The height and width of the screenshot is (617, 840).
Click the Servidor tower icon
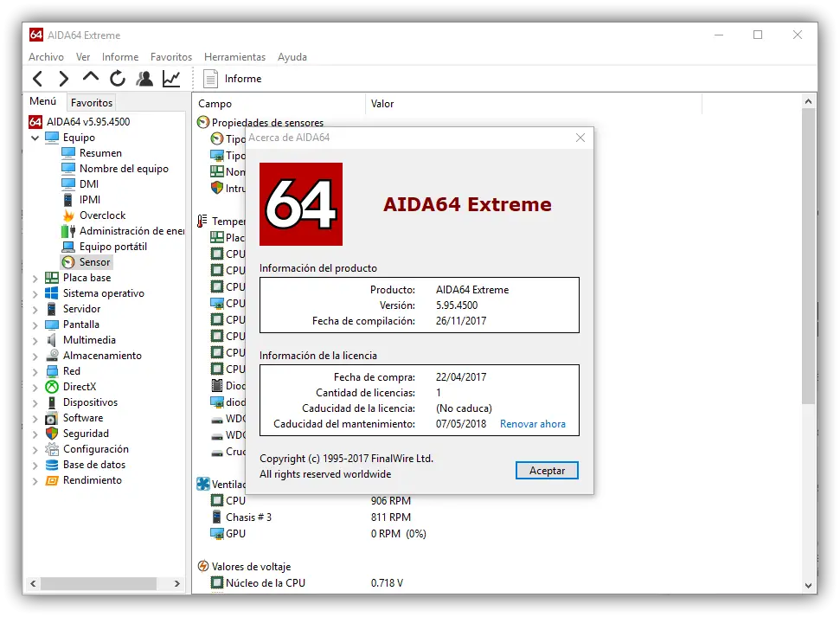coord(52,309)
